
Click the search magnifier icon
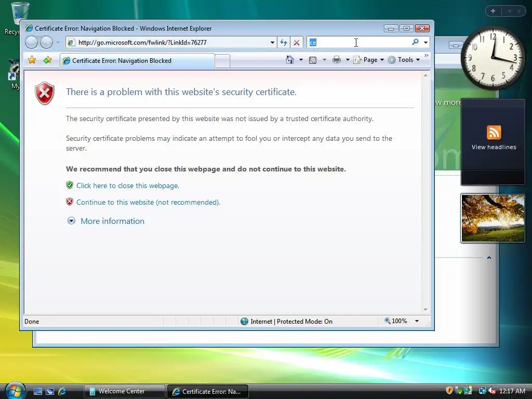pyautogui.click(x=415, y=42)
